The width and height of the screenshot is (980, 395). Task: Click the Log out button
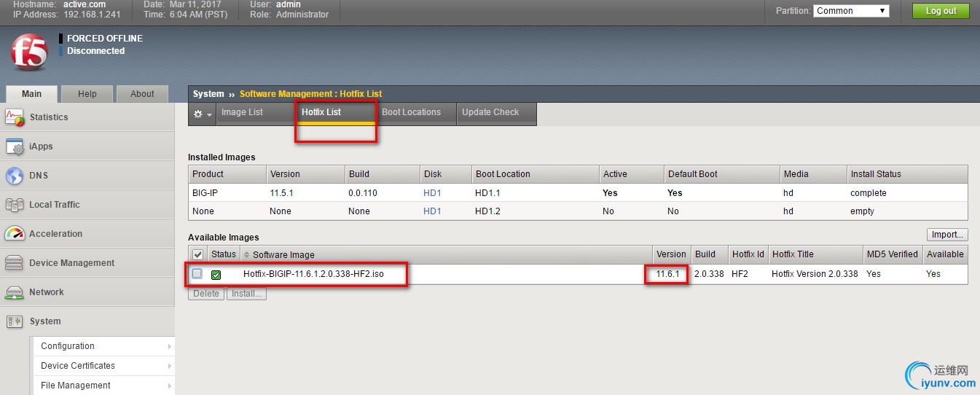941,11
